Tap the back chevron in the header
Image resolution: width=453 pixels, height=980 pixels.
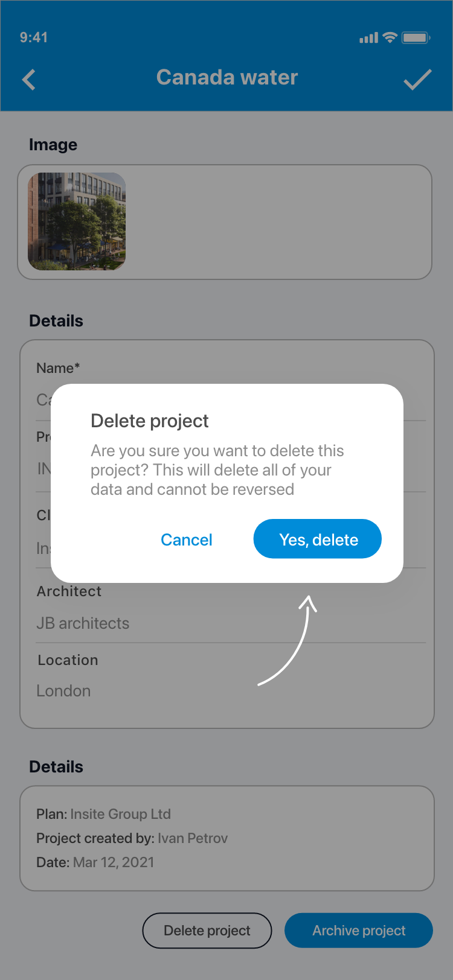[x=29, y=80]
